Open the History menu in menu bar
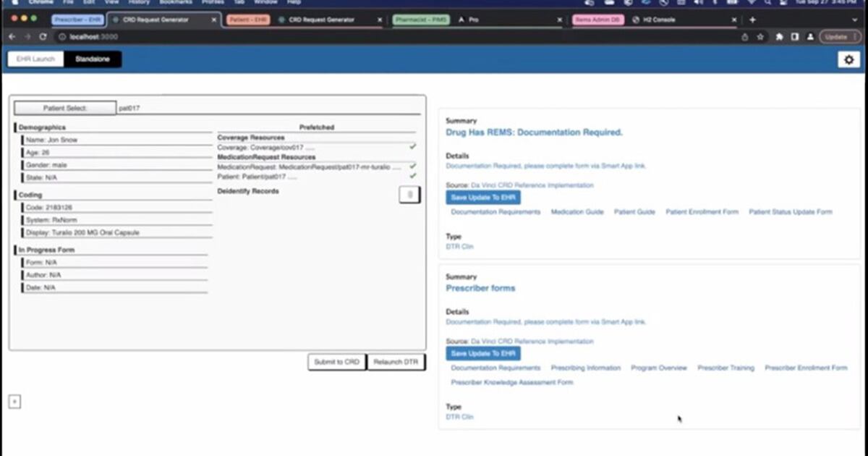The width and height of the screenshot is (868, 456). pyautogui.click(x=139, y=2)
